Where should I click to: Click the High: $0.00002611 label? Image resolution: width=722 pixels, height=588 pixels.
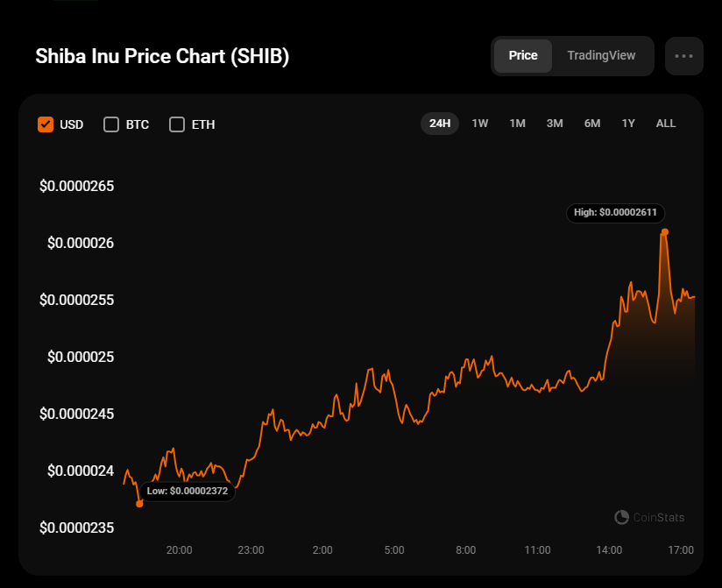click(616, 213)
